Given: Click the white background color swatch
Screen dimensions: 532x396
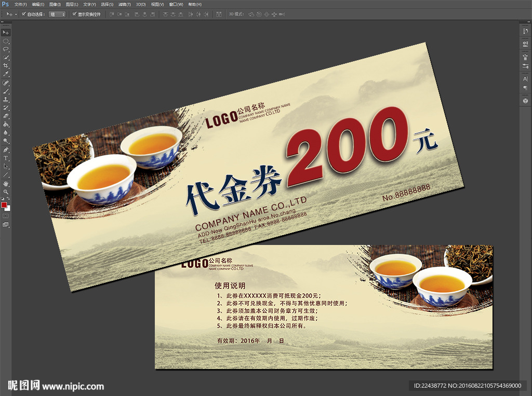Looking at the screenshot, I should (x=8, y=209).
